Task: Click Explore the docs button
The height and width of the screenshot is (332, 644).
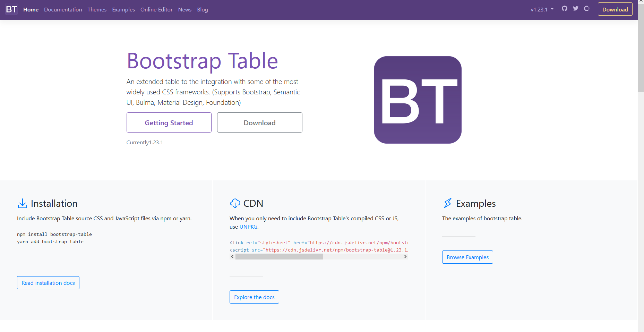Action: (x=254, y=297)
